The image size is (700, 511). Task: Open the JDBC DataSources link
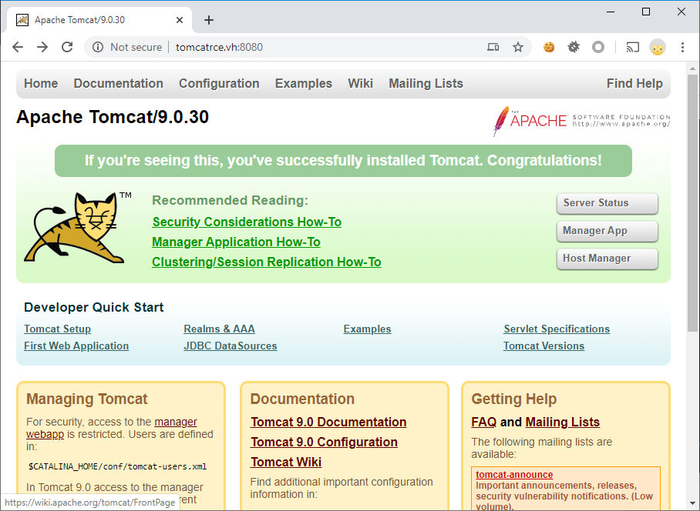(x=230, y=346)
